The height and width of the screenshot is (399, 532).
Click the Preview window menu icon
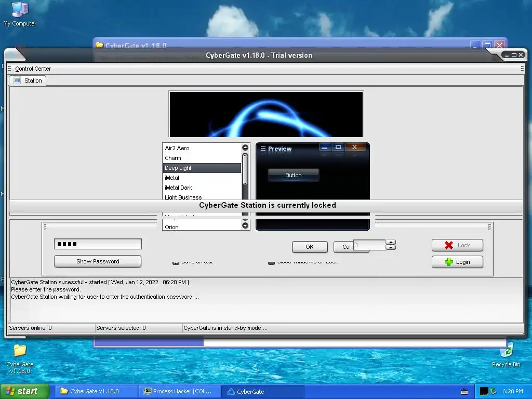point(262,148)
